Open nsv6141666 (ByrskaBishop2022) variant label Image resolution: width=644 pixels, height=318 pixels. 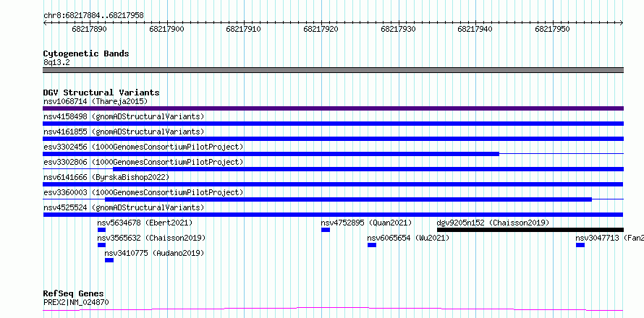pos(106,177)
